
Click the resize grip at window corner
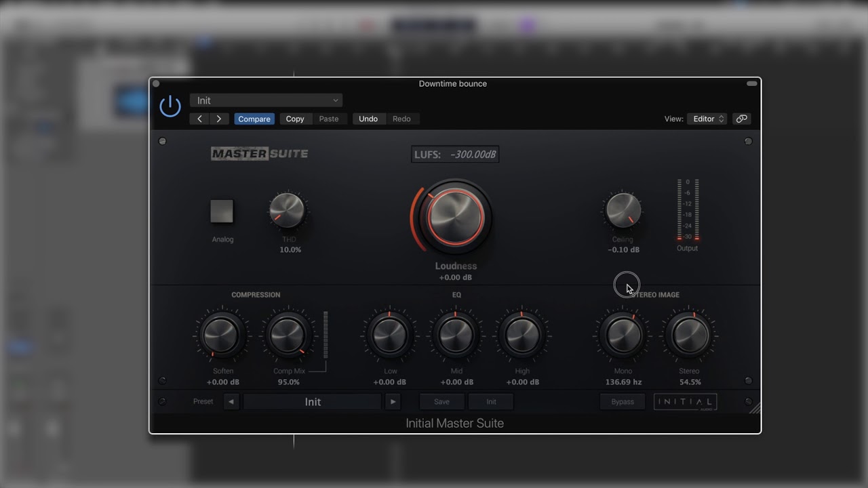point(754,407)
